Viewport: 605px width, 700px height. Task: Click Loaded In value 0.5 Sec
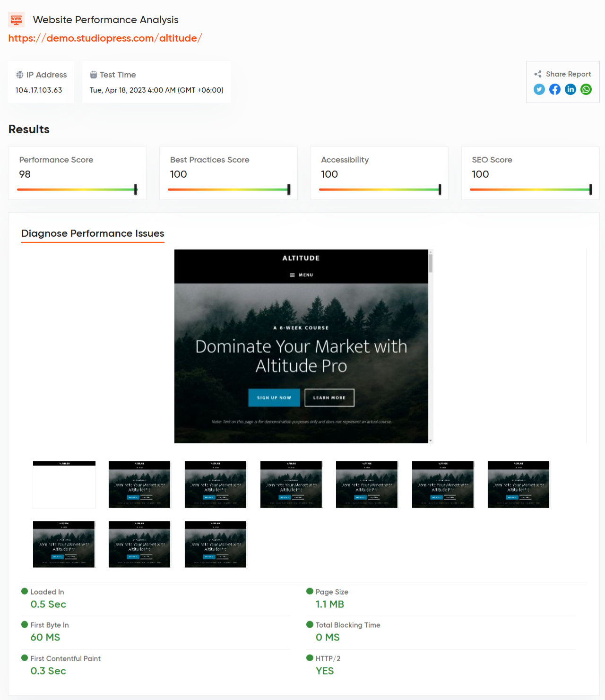point(48,605)
